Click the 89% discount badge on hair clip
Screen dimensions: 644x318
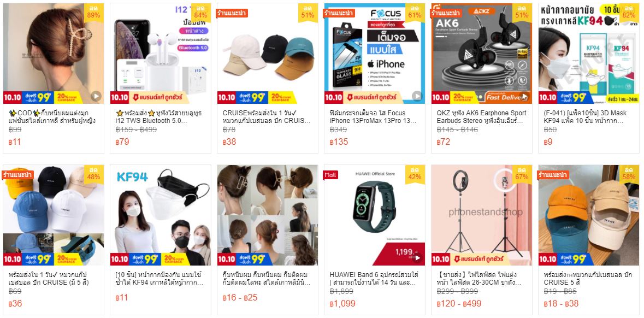point(93,13)
